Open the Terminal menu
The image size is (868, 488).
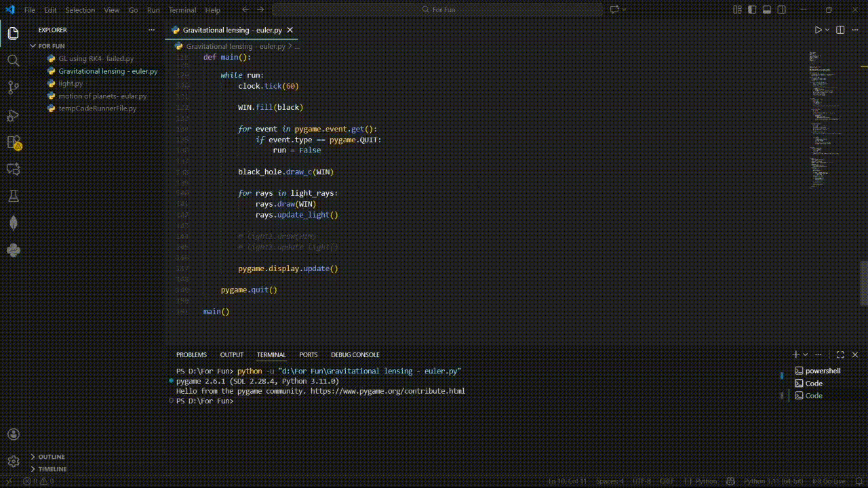pyautogui.click(x=182, y=10)
